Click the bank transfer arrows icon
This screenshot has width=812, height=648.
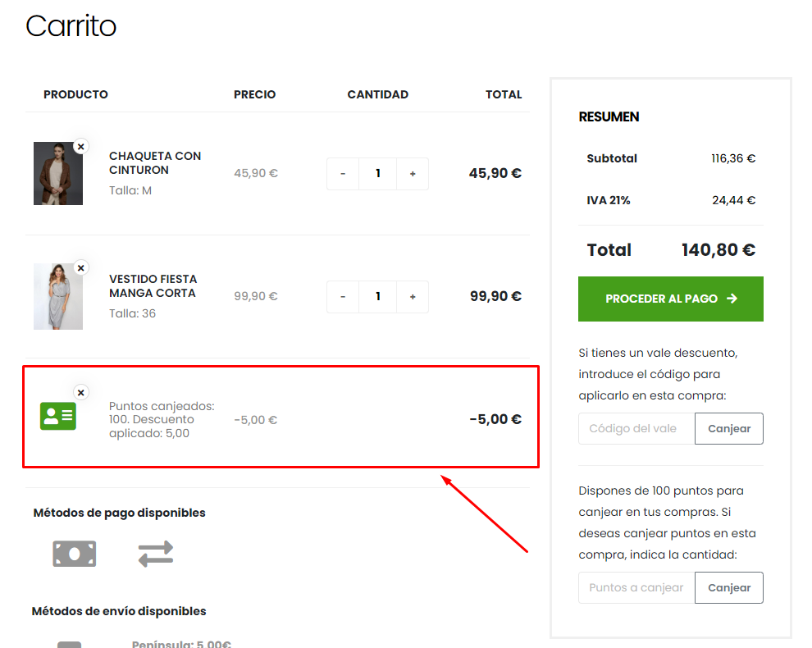(x=155, y=554)
